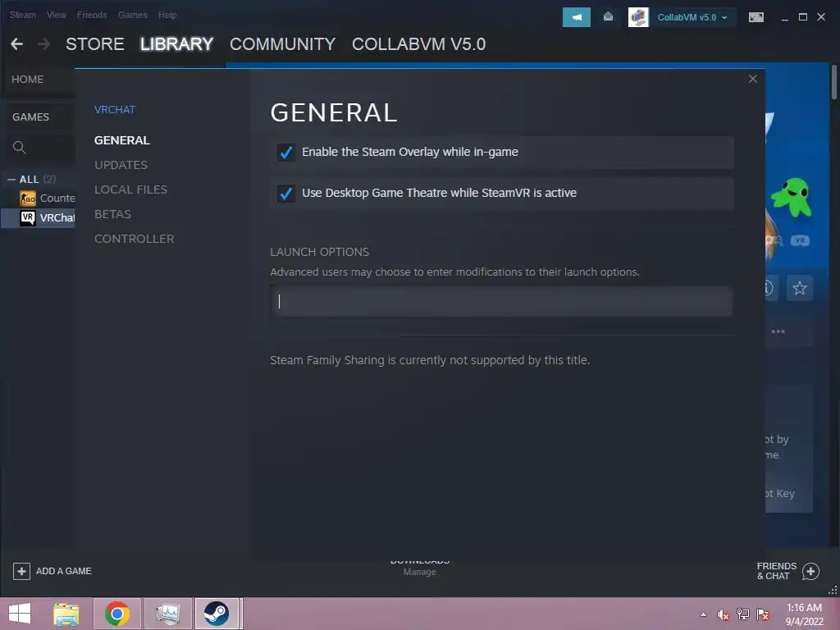
Task: Switch to Big Picture mode icon
Action: [x=756, y=17]
